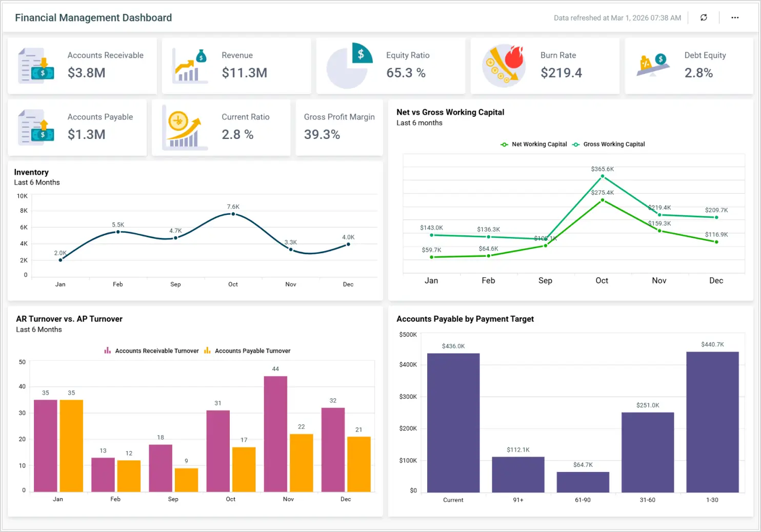Click the $116.9K Dec net capital point
Viewport: 761px width, 532px height.
point(716,242)
